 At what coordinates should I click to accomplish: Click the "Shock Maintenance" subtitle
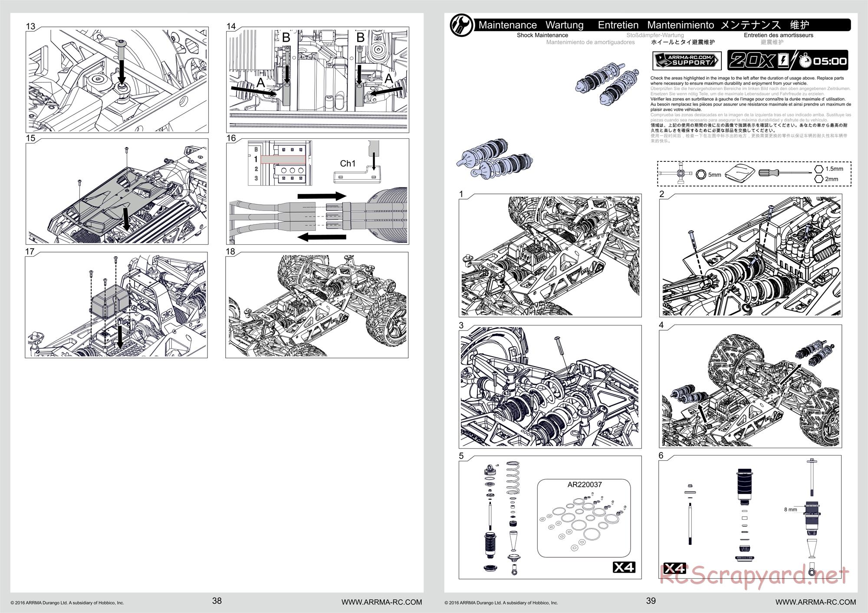[542, 35]
